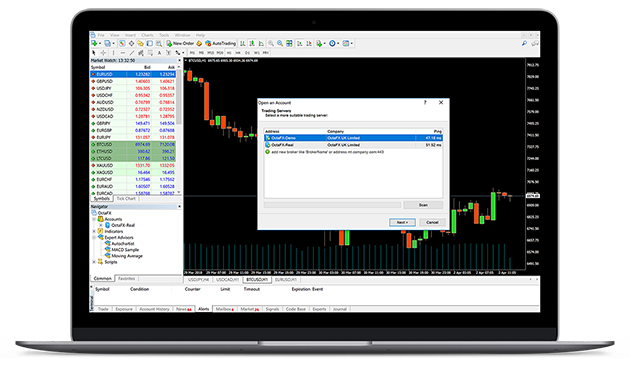Click the search magnifier icon at top right

coord(524,43)
